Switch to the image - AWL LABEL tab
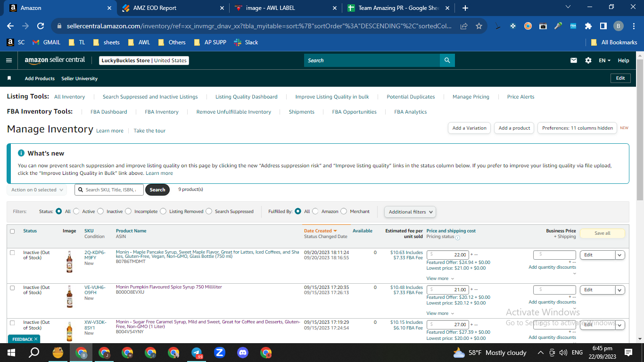The width and height of the screenshot is (644, 362). point(286,8)
